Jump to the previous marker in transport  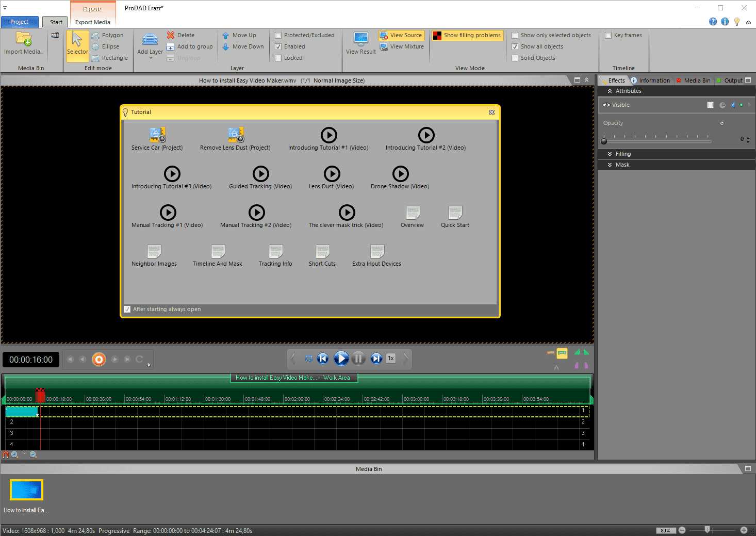323,358
